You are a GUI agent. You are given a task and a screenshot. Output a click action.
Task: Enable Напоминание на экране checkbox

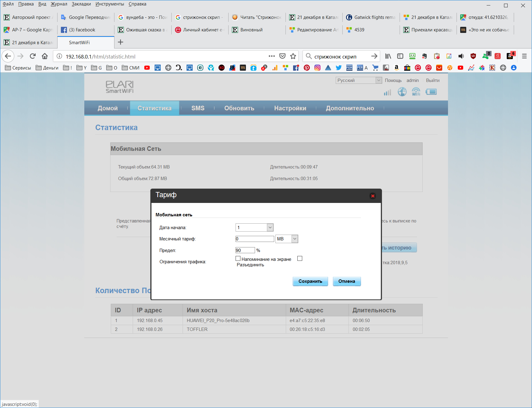pos(238,258)
